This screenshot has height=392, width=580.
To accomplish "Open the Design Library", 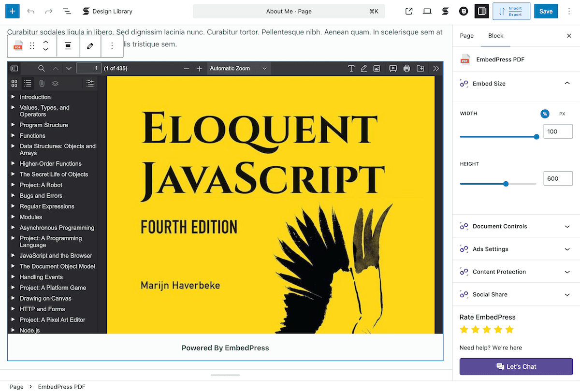I will (x=107, y=11).
